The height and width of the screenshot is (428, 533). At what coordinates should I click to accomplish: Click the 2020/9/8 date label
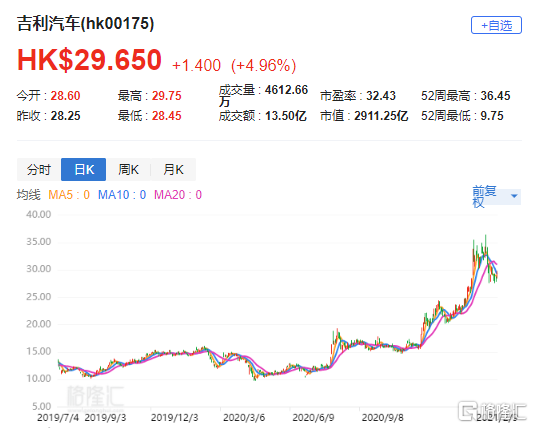point(383,417)
